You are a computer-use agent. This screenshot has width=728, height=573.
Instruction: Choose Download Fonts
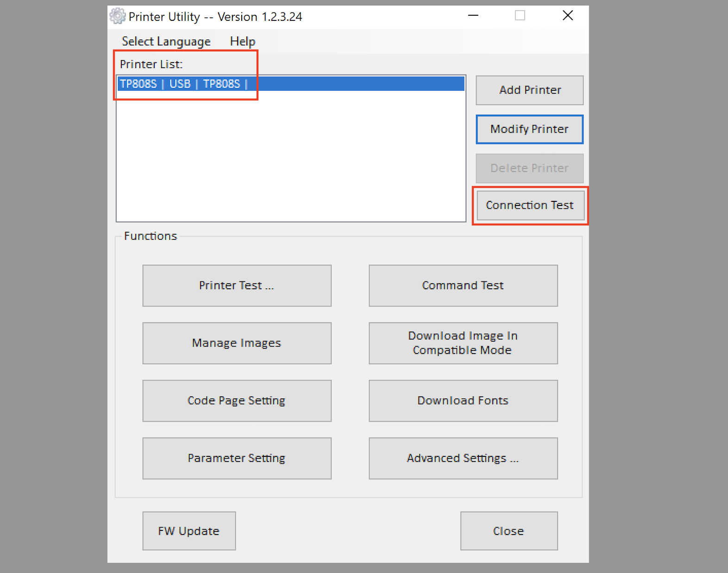[463, 401]
